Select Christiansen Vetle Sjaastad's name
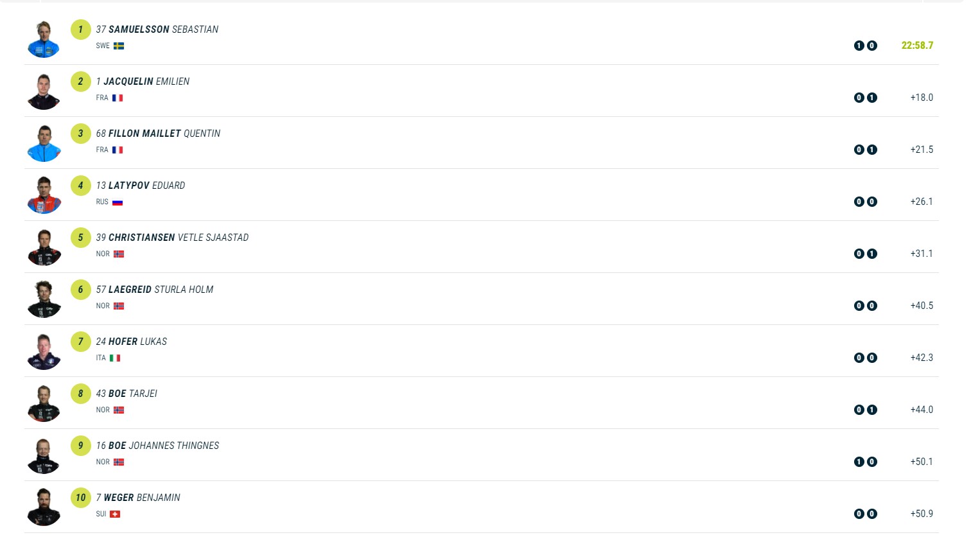The image size is (980, 535). pos(172,238)
